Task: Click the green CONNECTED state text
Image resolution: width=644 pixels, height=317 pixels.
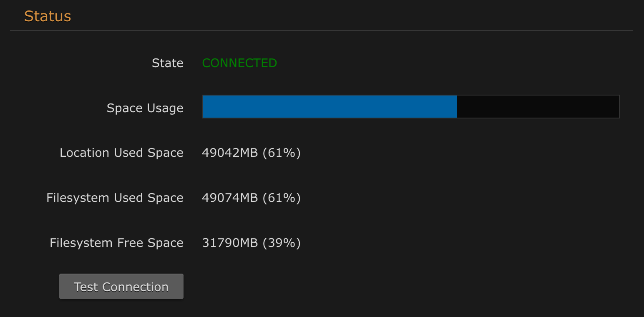Action: pos(239,63)
